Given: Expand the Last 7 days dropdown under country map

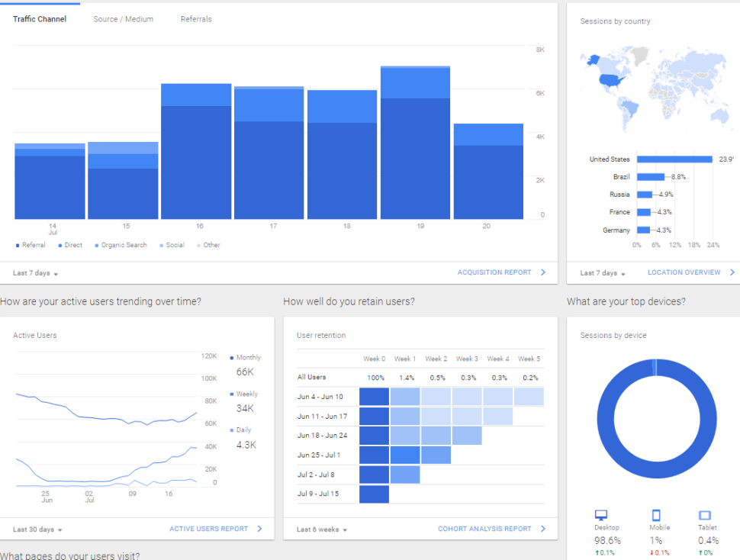Looking at the screenshot, I should point(603,273).
